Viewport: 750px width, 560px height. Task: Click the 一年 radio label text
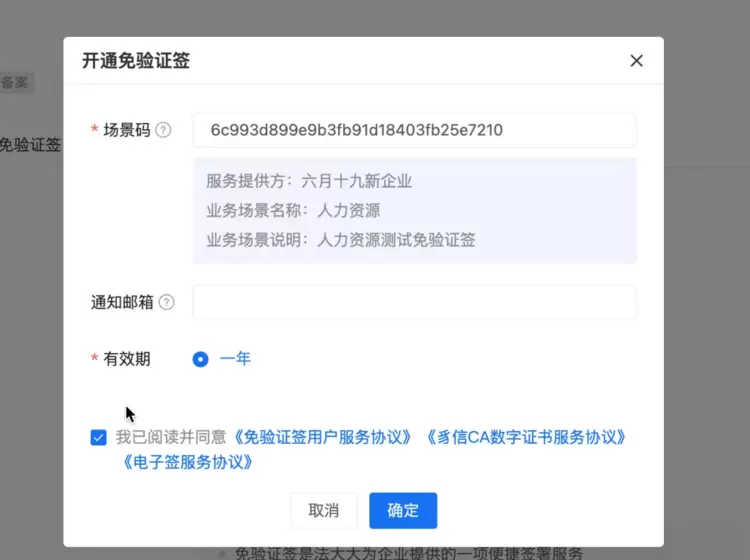point(235,359)
